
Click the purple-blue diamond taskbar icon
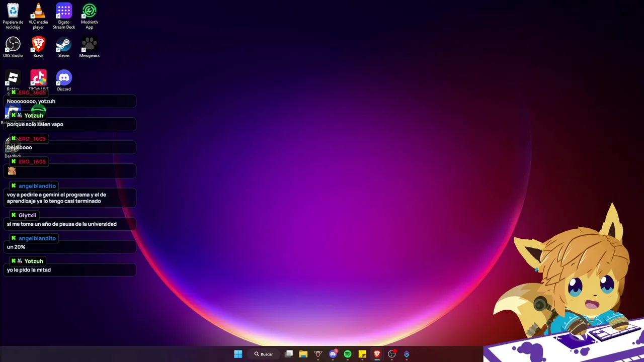pos(407,354)
